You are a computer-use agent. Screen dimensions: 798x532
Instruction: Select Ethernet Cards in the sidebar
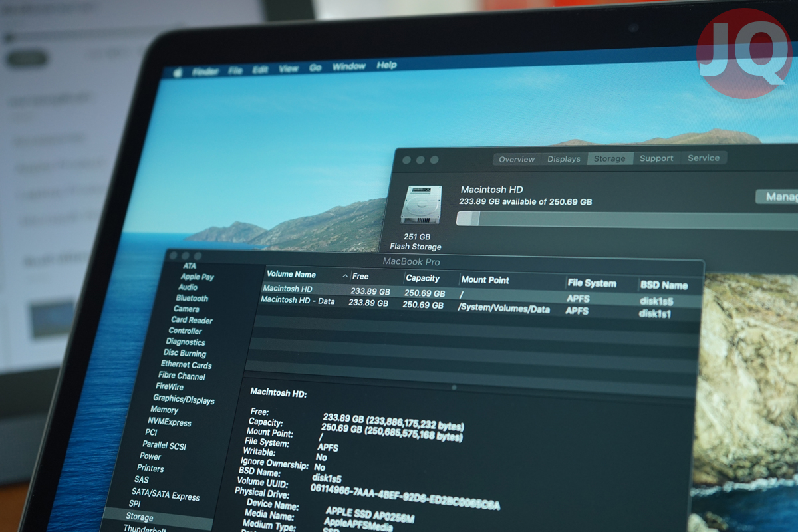click(186, 365)
